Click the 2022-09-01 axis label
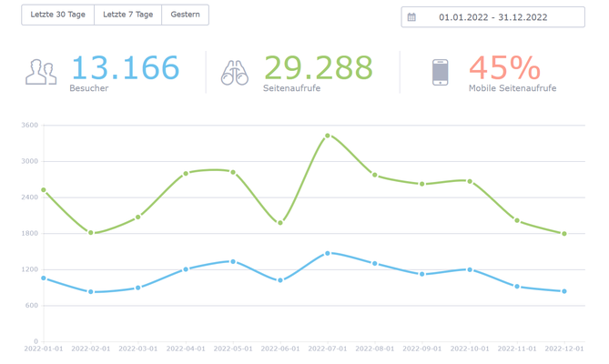Viewport: 609px width, 364px height. (422, 349)
